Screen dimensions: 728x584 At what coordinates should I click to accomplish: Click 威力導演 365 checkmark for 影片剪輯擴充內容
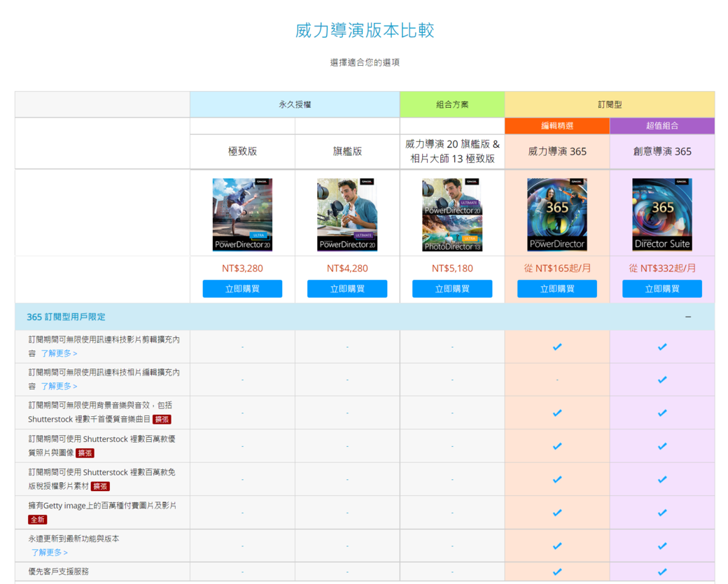[x=557, y=346]
